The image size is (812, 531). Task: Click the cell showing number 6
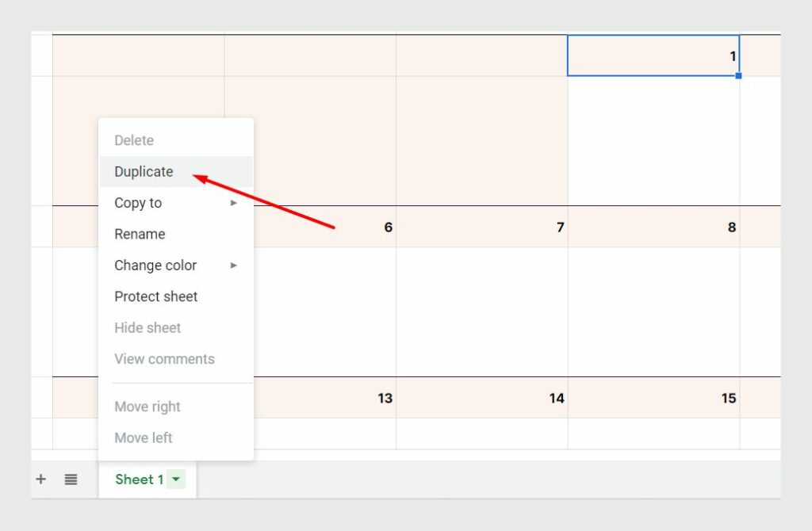point(357,227)
